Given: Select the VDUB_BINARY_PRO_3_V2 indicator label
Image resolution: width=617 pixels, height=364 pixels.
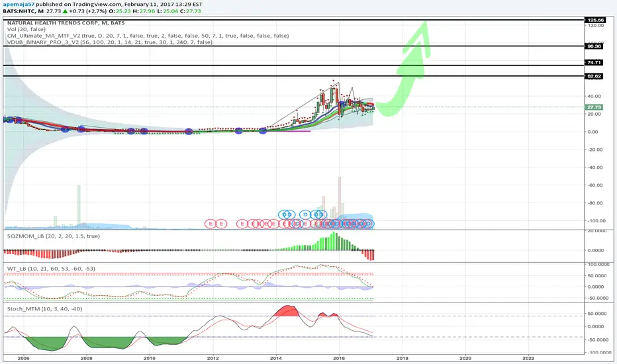Looking at the screenshot, I should pyautogui.click(x=110, y=42).
